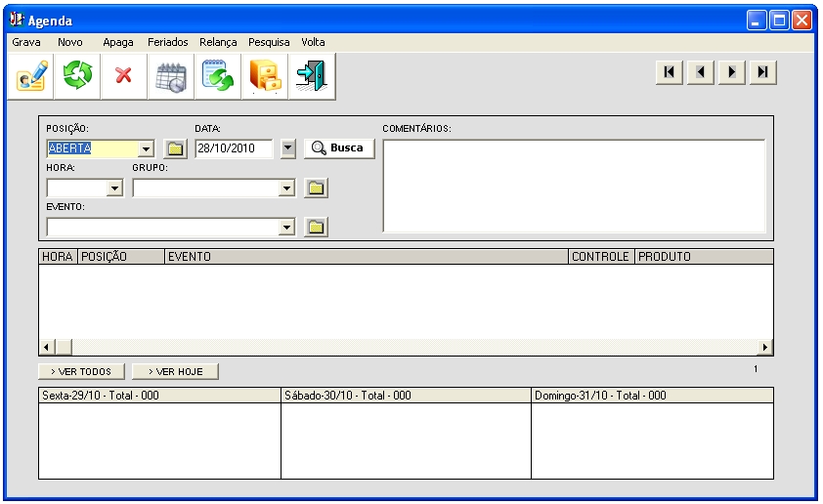Go to the previous record

click(700, 72)
